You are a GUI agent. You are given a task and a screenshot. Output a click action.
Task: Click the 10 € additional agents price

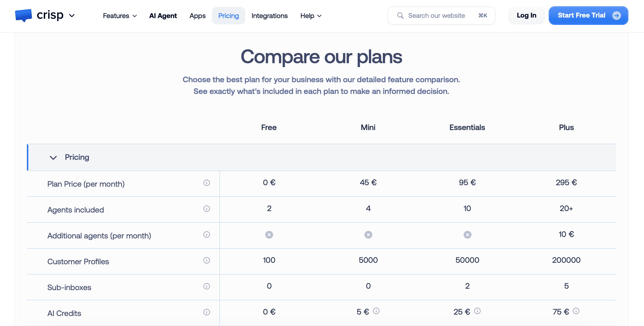click(x=566, y=234)
